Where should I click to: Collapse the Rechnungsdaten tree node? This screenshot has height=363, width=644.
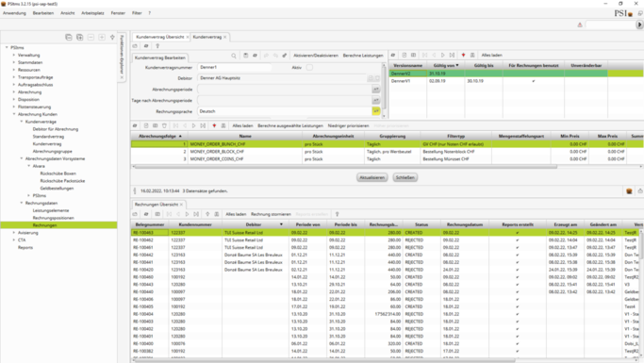point(22,203)
